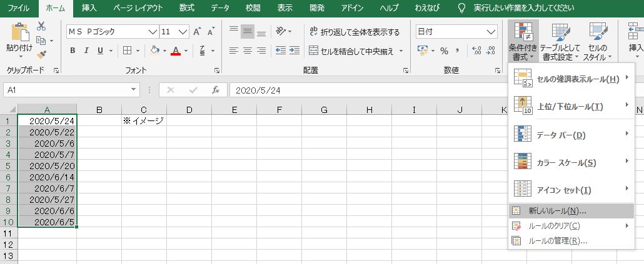This screenshot has height=264, width=644.
Task: Click the Increase Decimal icon
Action: tap(477, 51)
